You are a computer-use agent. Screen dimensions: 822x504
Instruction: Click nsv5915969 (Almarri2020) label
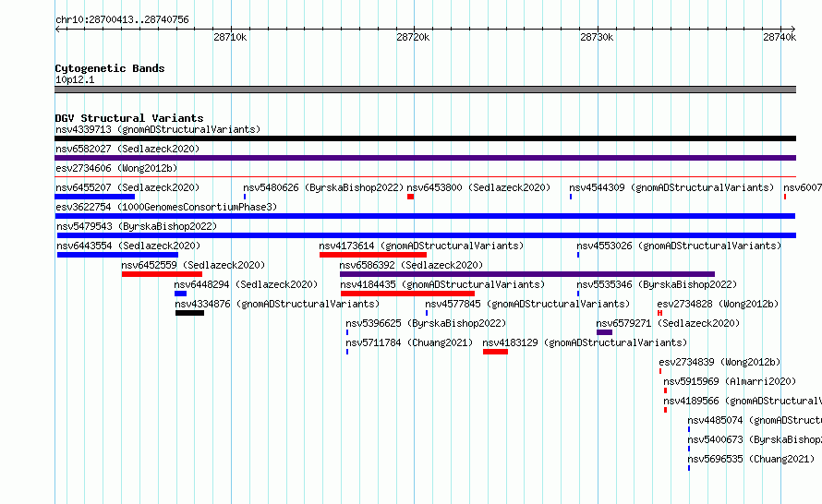(x=730, y=381)
